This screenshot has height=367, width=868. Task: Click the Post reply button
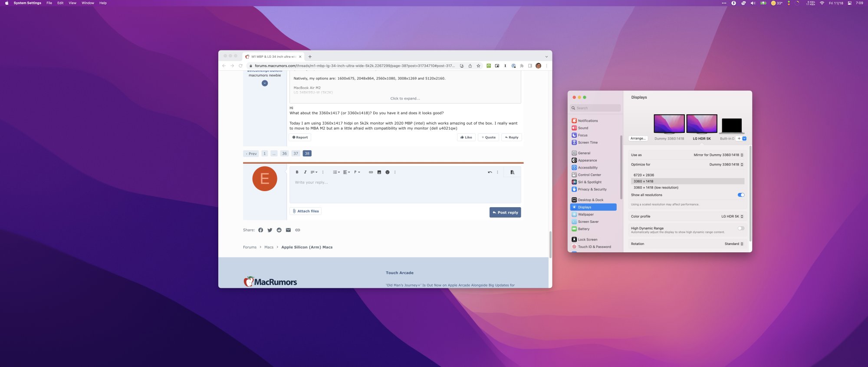[x=505, y=212]
